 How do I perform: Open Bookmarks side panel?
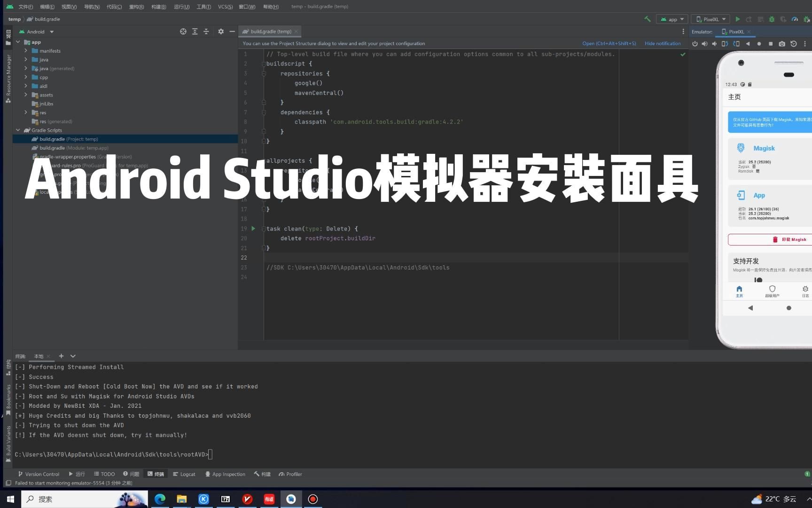coord(8,400)
